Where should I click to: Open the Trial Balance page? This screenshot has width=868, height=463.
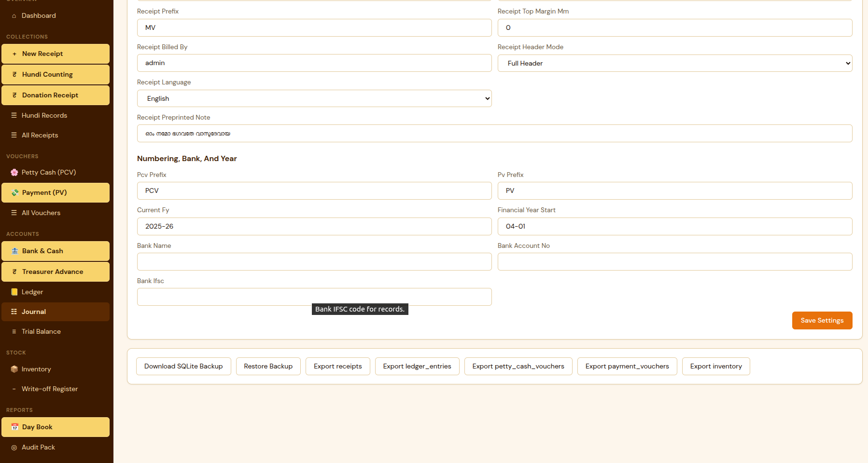[56, 332]
